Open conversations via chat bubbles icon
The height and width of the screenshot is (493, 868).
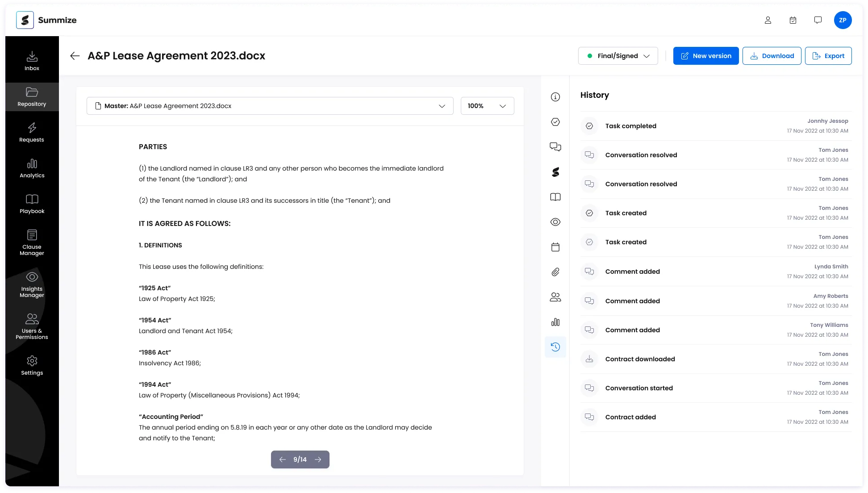[555, 146]
